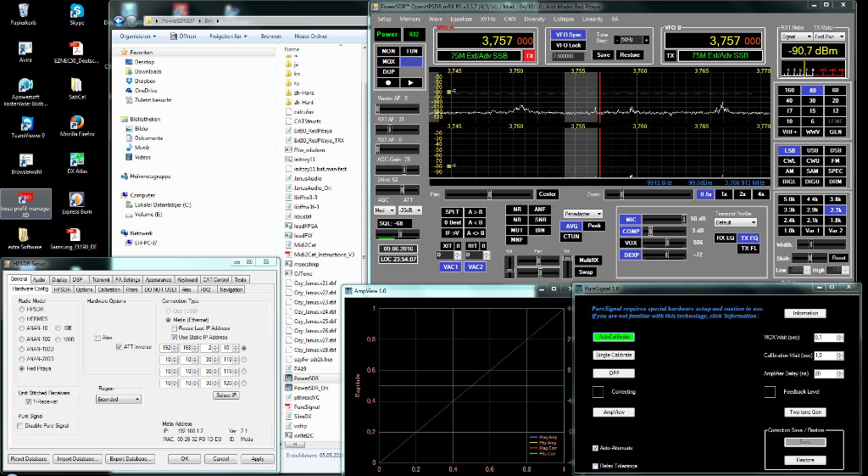Click Explorer back navigation arrow

pyautogui.click(x=119, y=21)
